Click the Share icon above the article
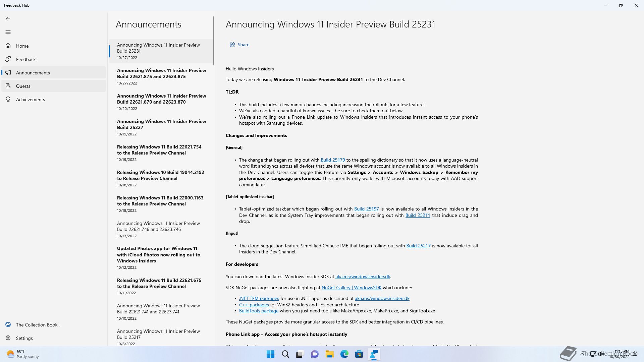Viewport: 644px width, 362px height. click(232, 45)
